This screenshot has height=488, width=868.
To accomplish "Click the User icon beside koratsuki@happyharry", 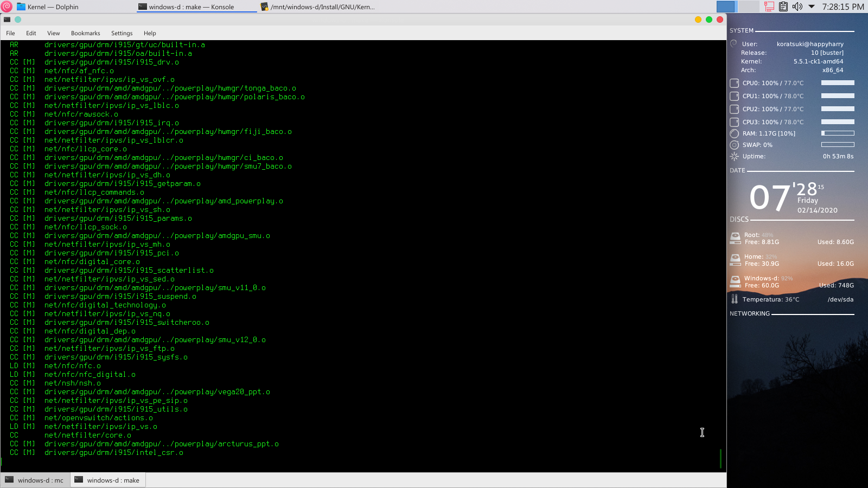I will point(733,43).
